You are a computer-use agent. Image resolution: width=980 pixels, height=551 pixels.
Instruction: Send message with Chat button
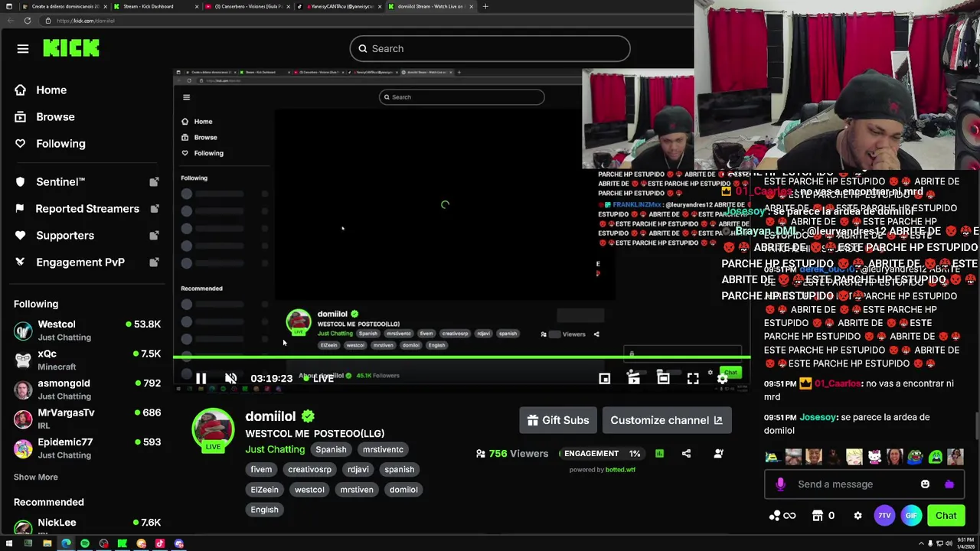946,516
